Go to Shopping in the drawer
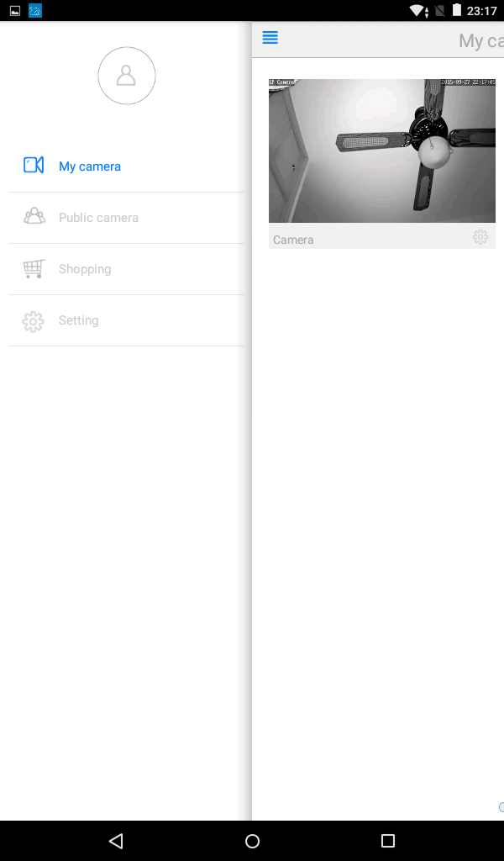 click(126, 269)
